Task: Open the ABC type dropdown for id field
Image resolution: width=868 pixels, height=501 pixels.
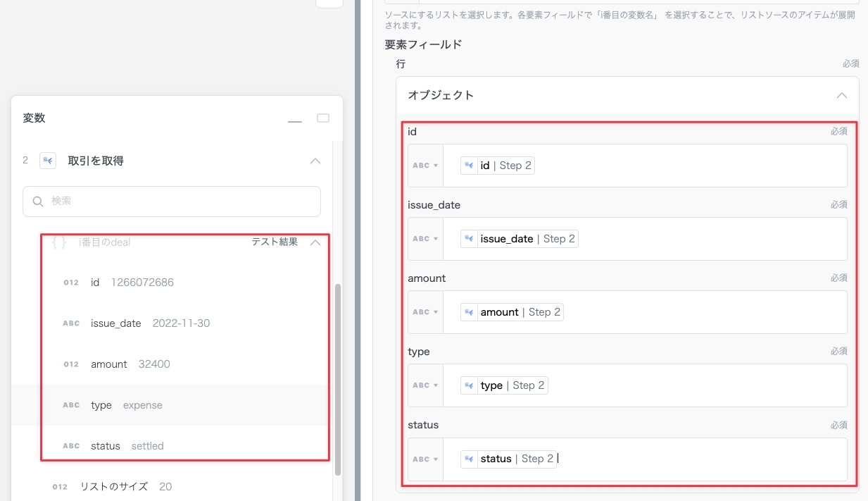Action: (425, 166)
